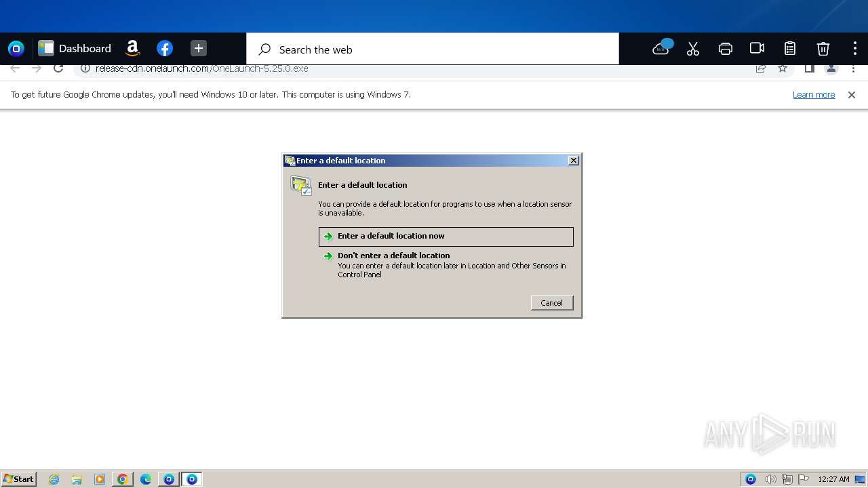
Task: Click the trash bin icon
Action: [x=823, y=48]
